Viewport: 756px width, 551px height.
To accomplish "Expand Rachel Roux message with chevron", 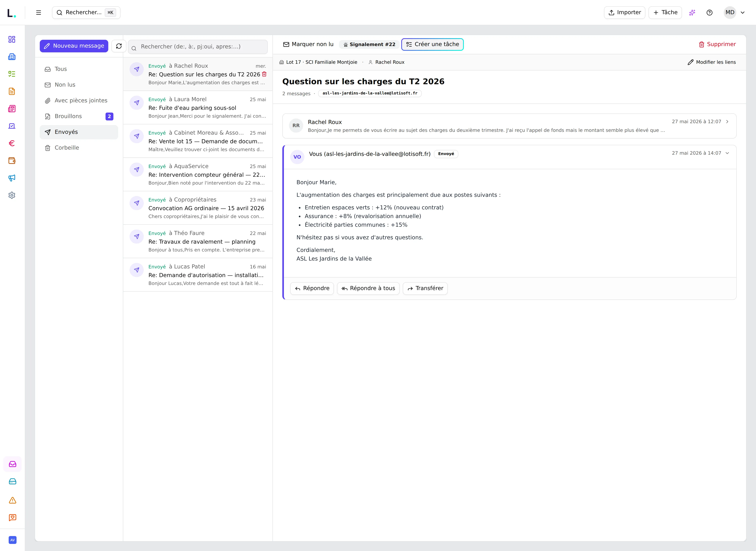I will (x=727, y=122).
